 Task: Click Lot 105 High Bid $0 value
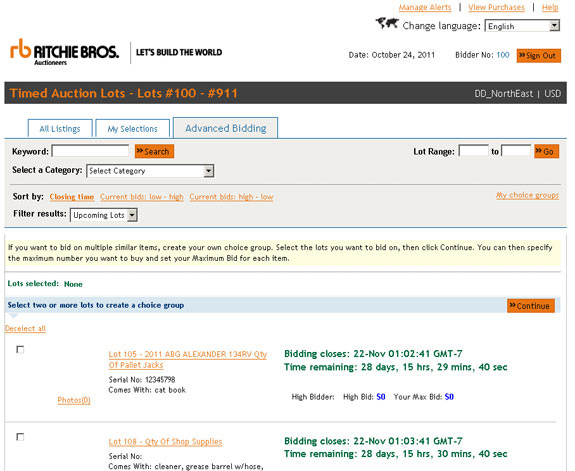(x=381, y=397)
